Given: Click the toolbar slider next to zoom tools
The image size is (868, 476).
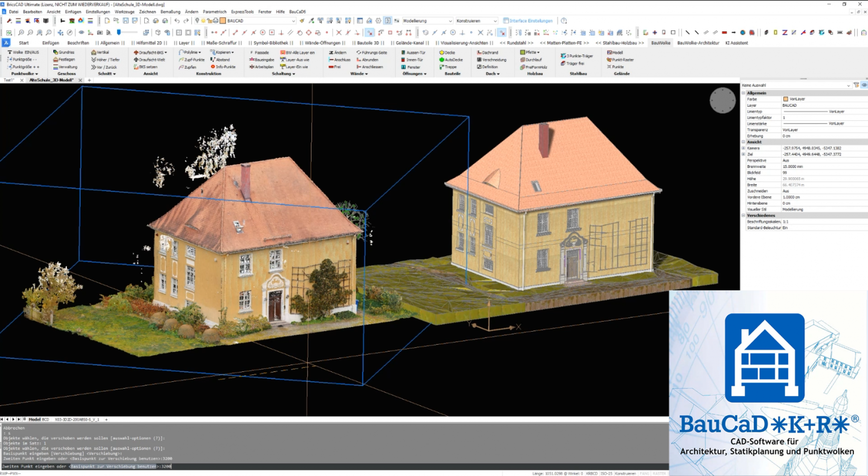Looking at the screenshot, I should tap(127, 32).
